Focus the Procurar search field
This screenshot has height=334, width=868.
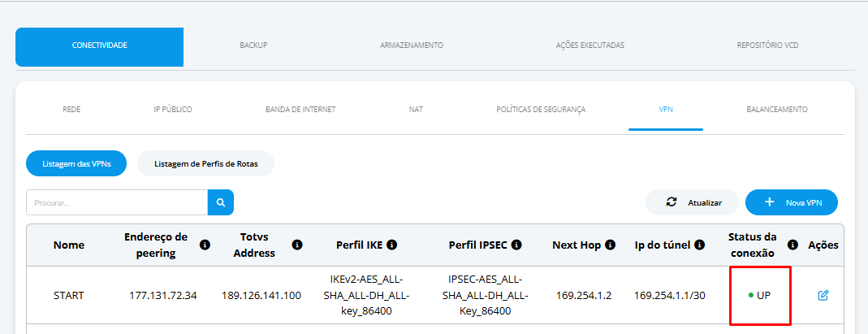pyautogui.click(x=117, y=202)
